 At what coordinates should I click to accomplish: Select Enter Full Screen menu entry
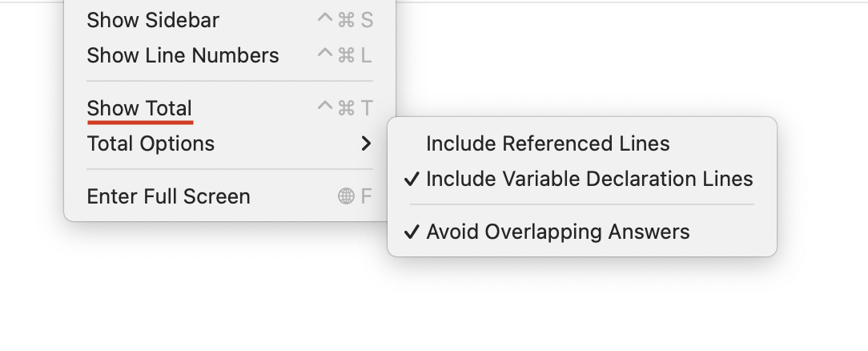(230, 196)
